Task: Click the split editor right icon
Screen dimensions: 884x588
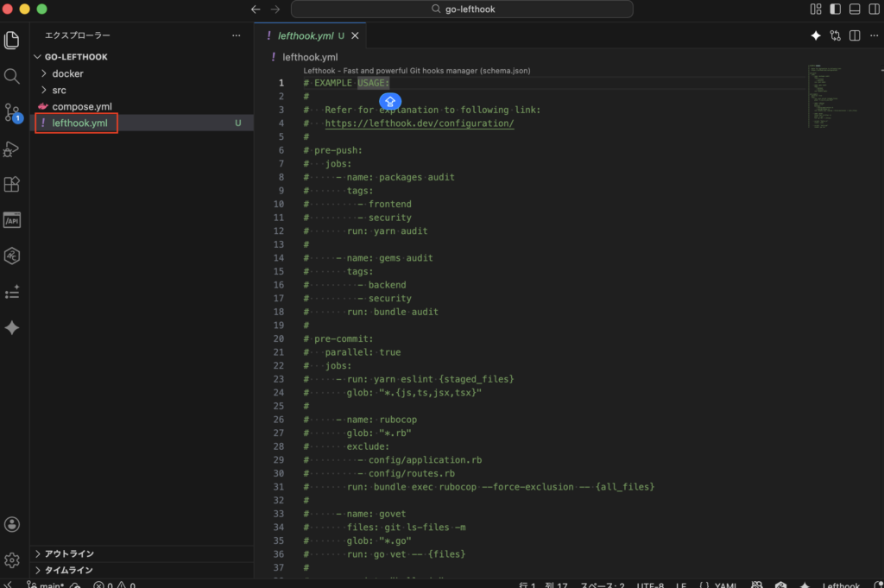Action: click(x=854, y=35)
